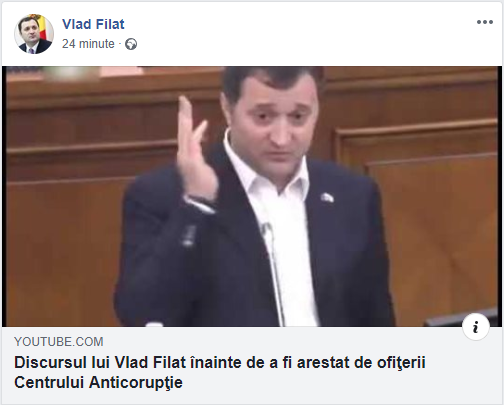Screen dimensions: 504x405
Task: Click the YOUTUBE.COM source label
Action: tap(59, 342)
